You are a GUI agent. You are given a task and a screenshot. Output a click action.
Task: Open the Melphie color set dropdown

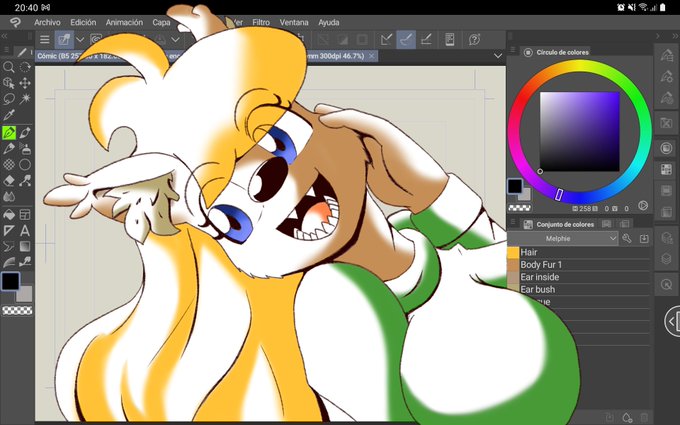point(562,239)
